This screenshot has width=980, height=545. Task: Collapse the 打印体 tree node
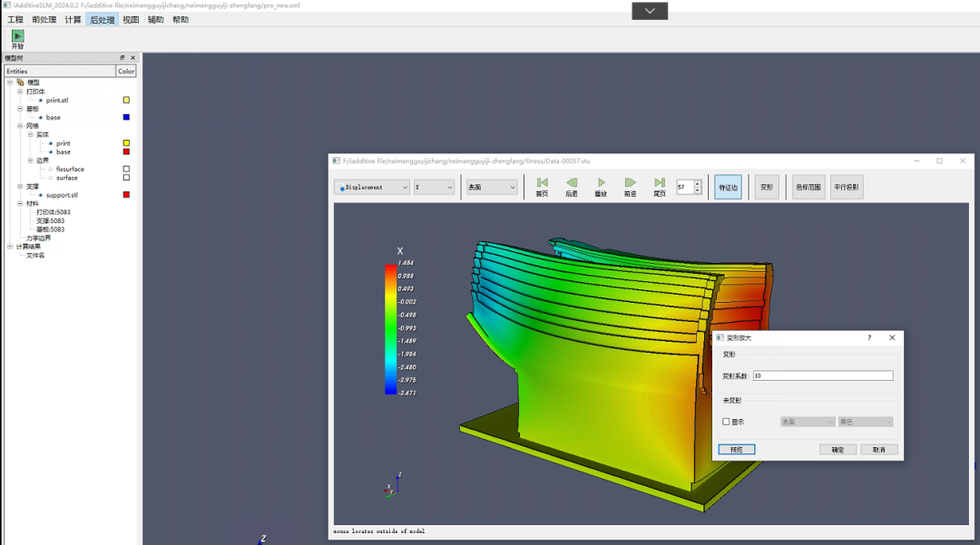pos(20,92)
